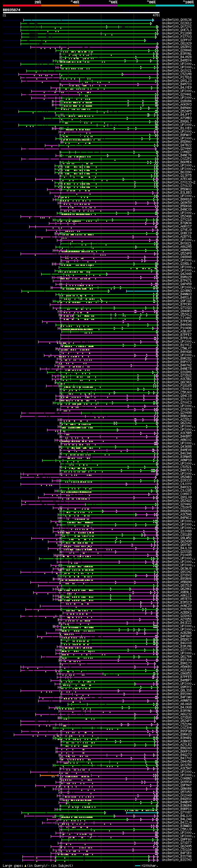Image resolution: width=197 pixels, height=868 pixels.
Task: Select the UniRef100_Q4TB22 label
Action: (x=176, y=145)
